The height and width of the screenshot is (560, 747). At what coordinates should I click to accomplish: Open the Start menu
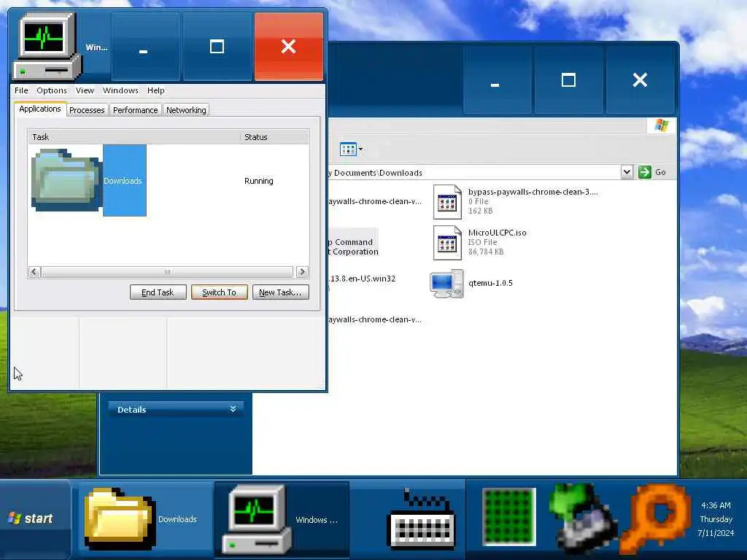point(36,519)
